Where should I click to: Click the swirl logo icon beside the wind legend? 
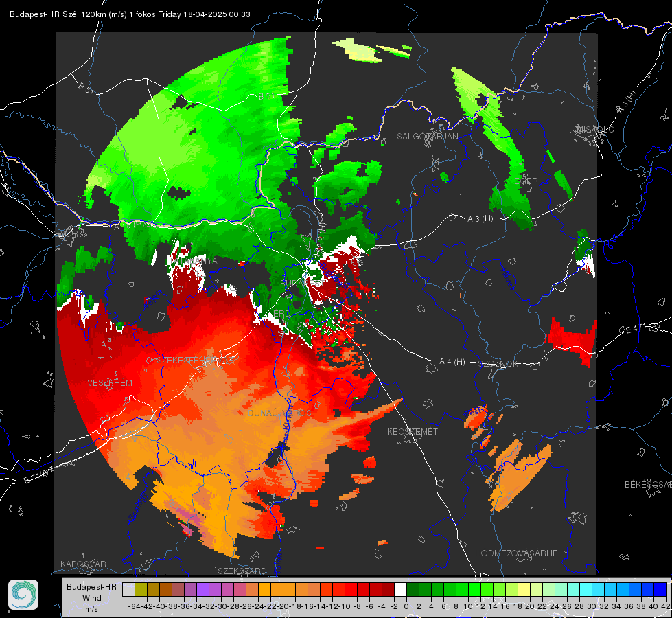click(23, 595)
